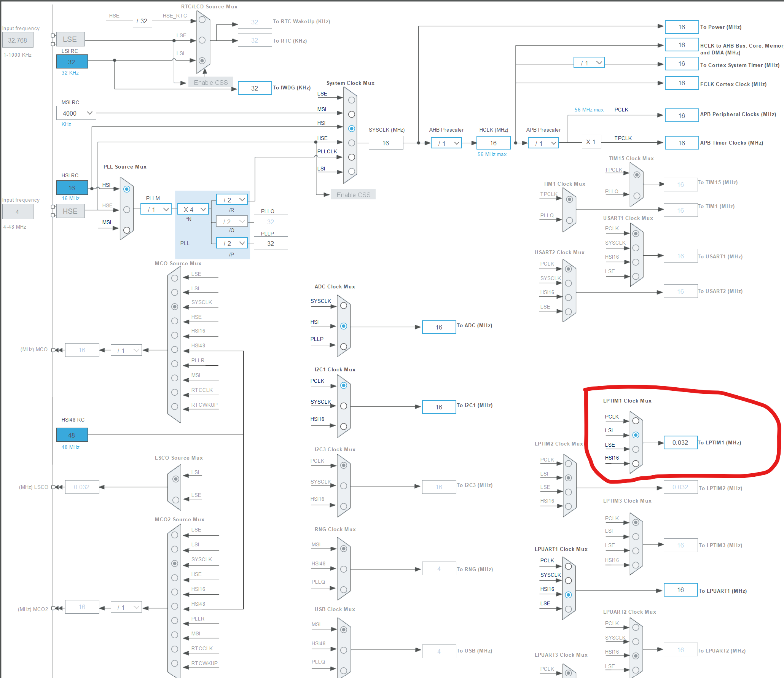Select the HSE source block
This screenshot has height=678, width=784.
click(x=71, y=211)
